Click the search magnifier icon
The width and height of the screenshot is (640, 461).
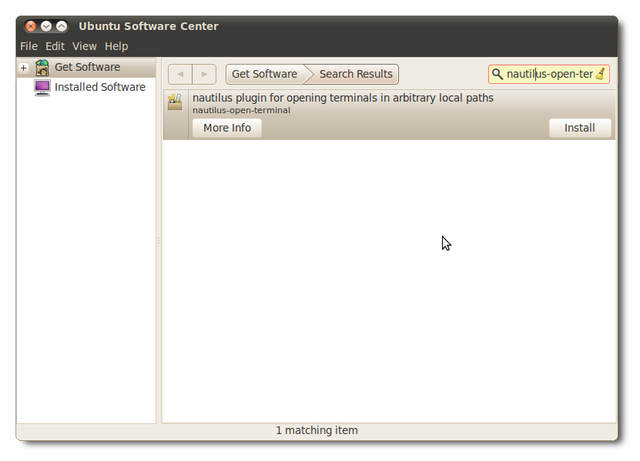point(497,74)
